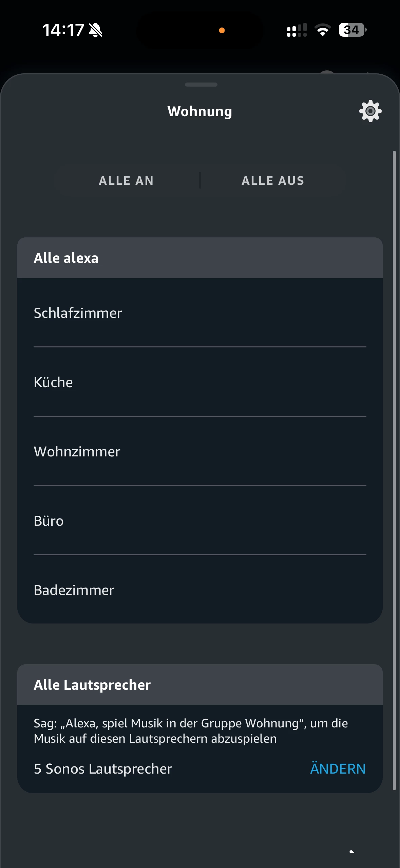Turn all devices on with ALLE AN

(x=126, y=181)
